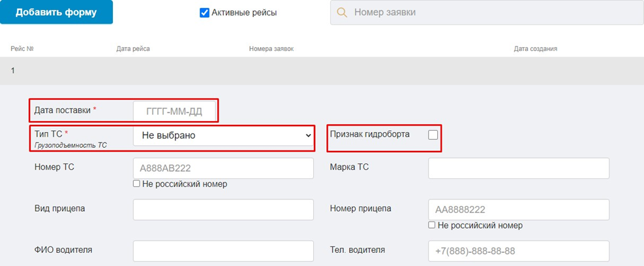Screen dimensions: 644x266
Task: Click the Рейс № column header
Action: click(x=22, y=49)
